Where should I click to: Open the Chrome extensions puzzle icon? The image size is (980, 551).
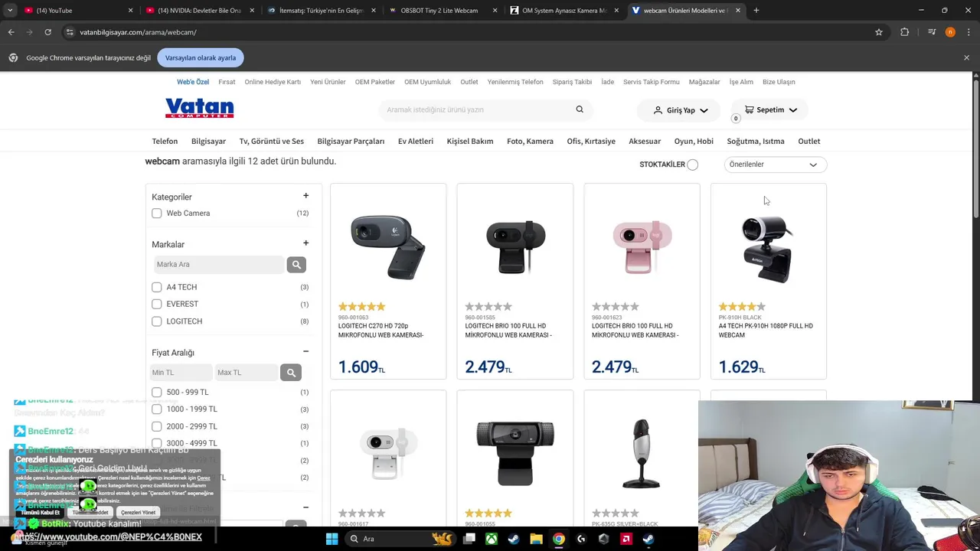coord(905,32)
